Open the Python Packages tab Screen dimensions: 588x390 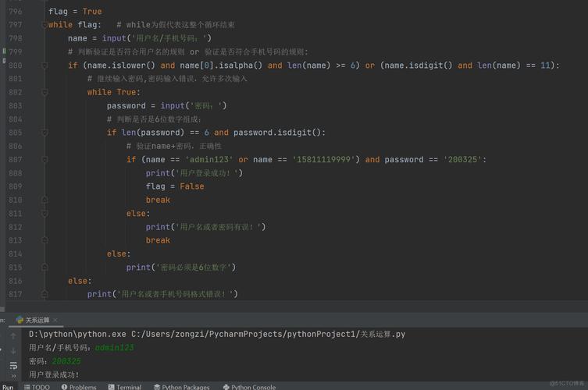pos(181,387)
